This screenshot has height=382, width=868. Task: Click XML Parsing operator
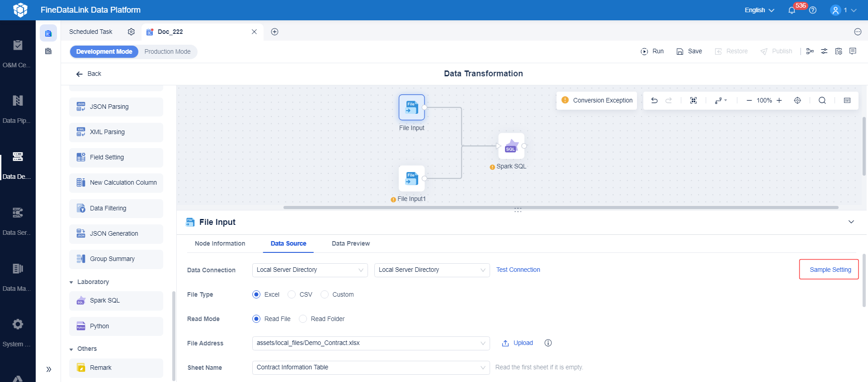(x=116, y=132)
